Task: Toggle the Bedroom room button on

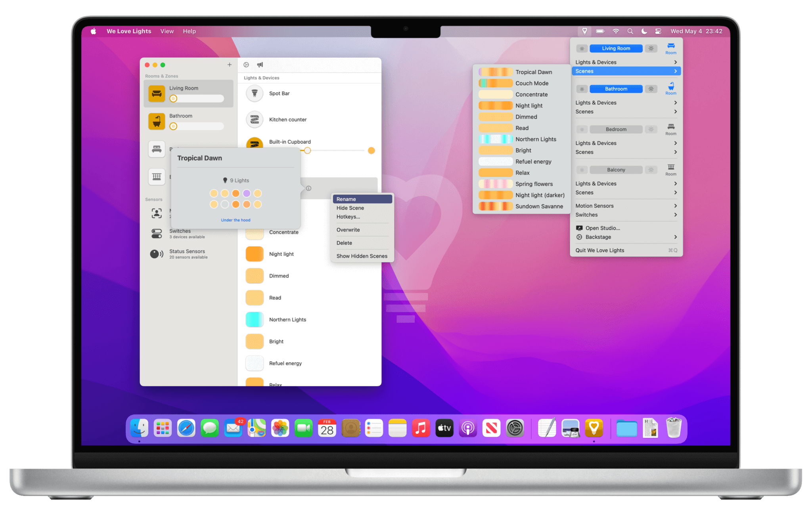Action: [616, 129]
